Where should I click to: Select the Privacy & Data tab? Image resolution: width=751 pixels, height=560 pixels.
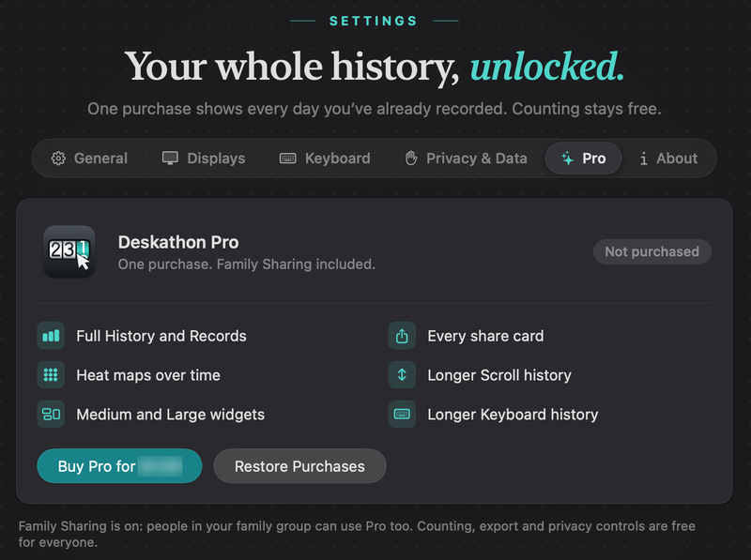tap(466, 159)
